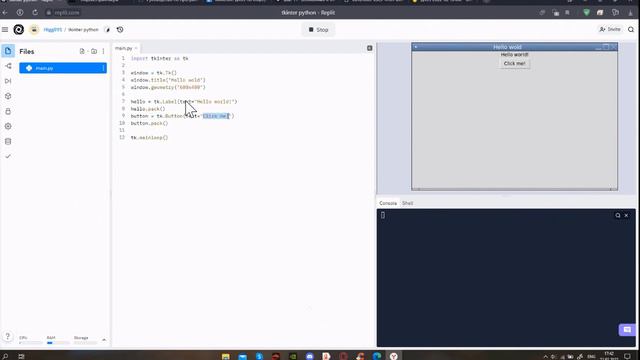Switch to the Console tab

point(388,203)
